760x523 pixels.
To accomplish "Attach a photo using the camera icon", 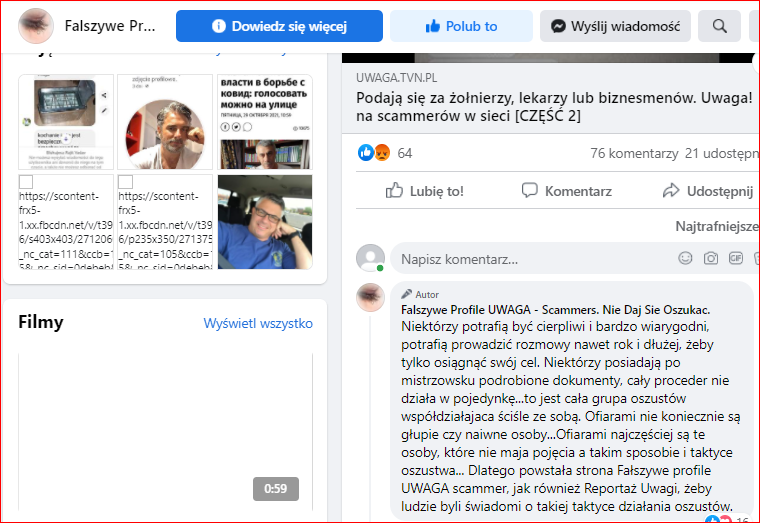I will pos(710,258).
